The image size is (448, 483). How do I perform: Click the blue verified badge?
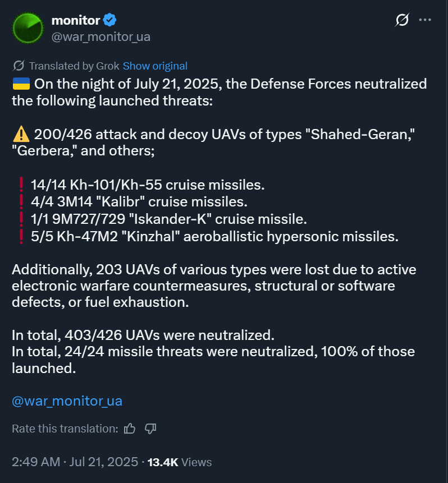109,20
